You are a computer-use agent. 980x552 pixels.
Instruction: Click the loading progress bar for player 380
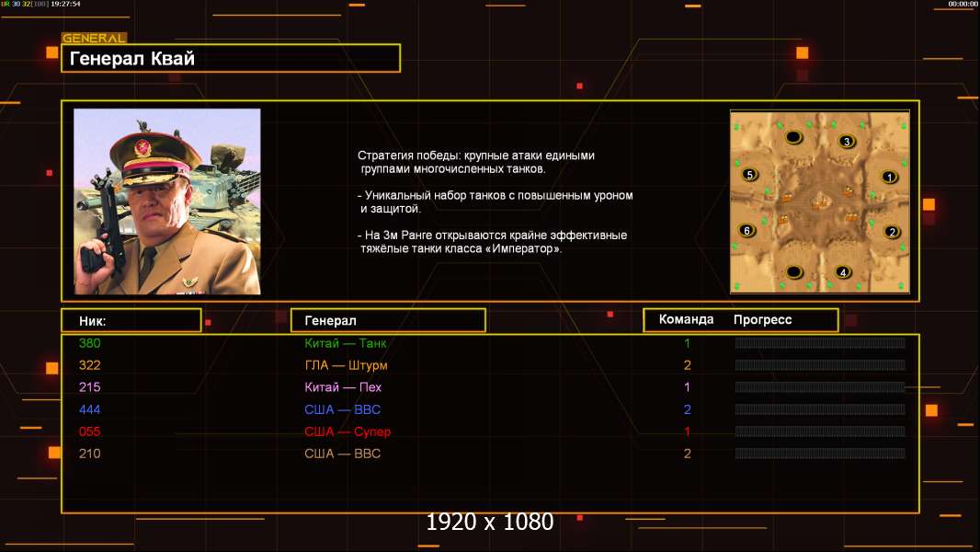click(820, 342)
